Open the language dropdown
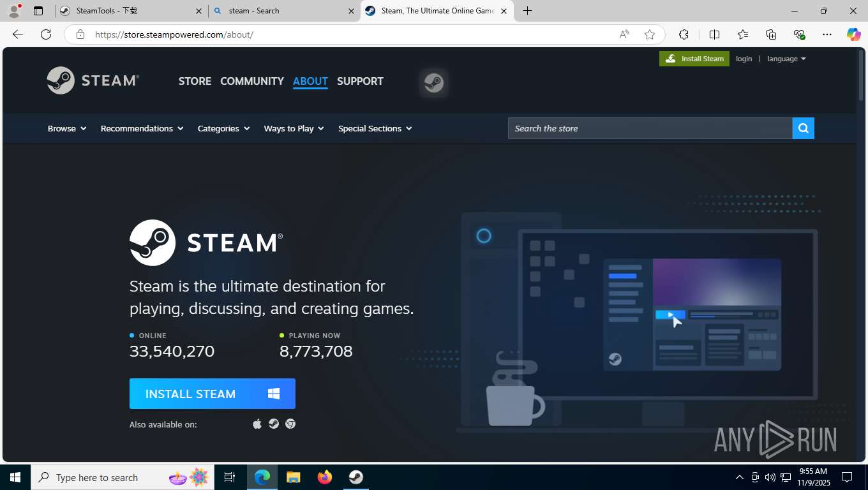868x490 pixels. point(786,59)
